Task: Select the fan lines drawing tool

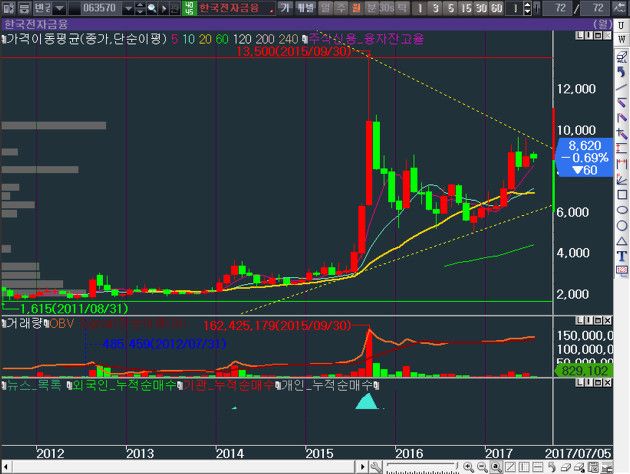Action: click(622, 180)
